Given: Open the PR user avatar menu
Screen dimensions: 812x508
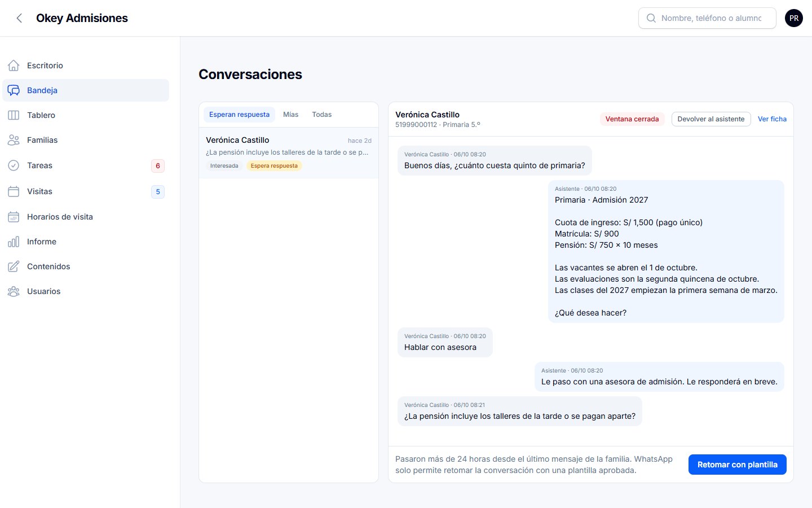Looking at the screenshot, I should [x=794, y=18].
